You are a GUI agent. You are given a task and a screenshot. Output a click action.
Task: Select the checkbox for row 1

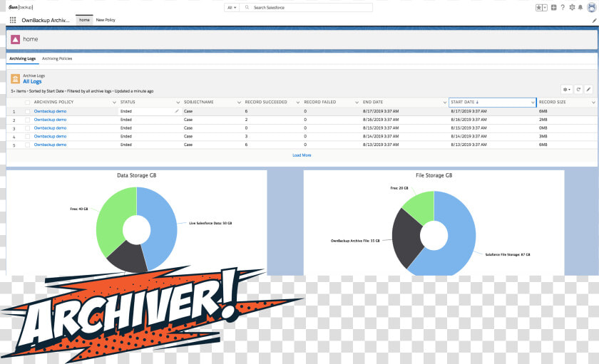point(27,111)
